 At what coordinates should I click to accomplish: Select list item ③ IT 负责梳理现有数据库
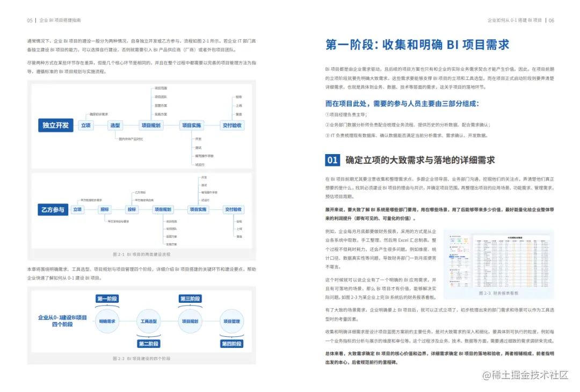pyautogui.click(x=407, y=135)
